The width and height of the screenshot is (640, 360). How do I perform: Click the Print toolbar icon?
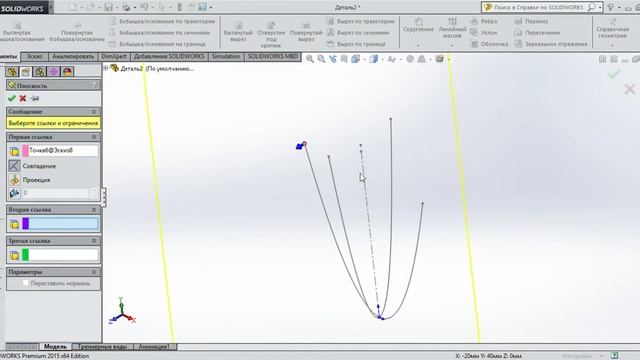point(126,7)
